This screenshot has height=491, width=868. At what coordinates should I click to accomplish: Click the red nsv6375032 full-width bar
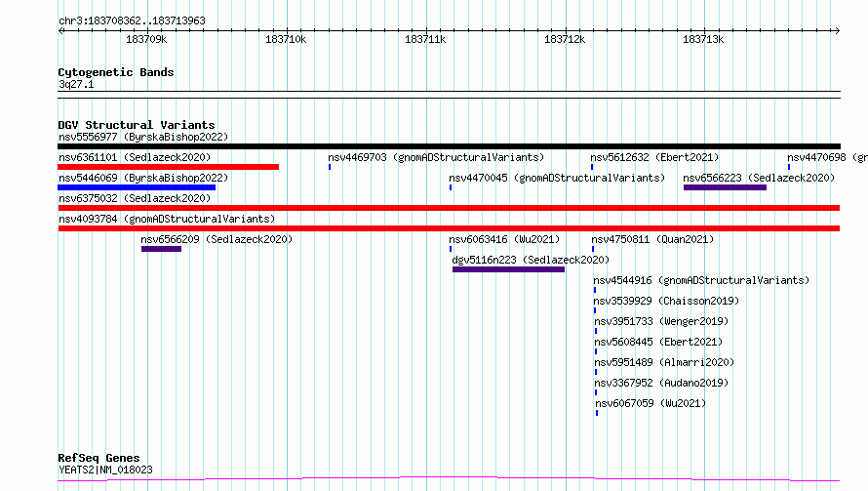pos(449,208)
